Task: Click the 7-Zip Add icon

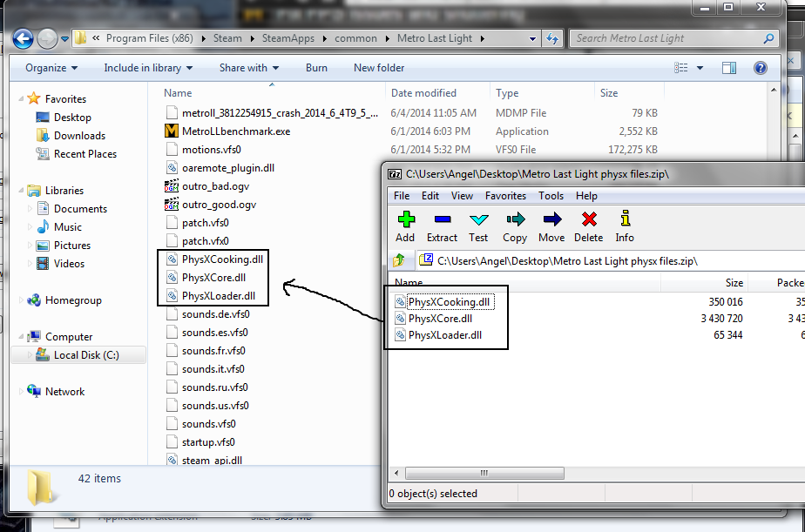Action: pos(406,219)
